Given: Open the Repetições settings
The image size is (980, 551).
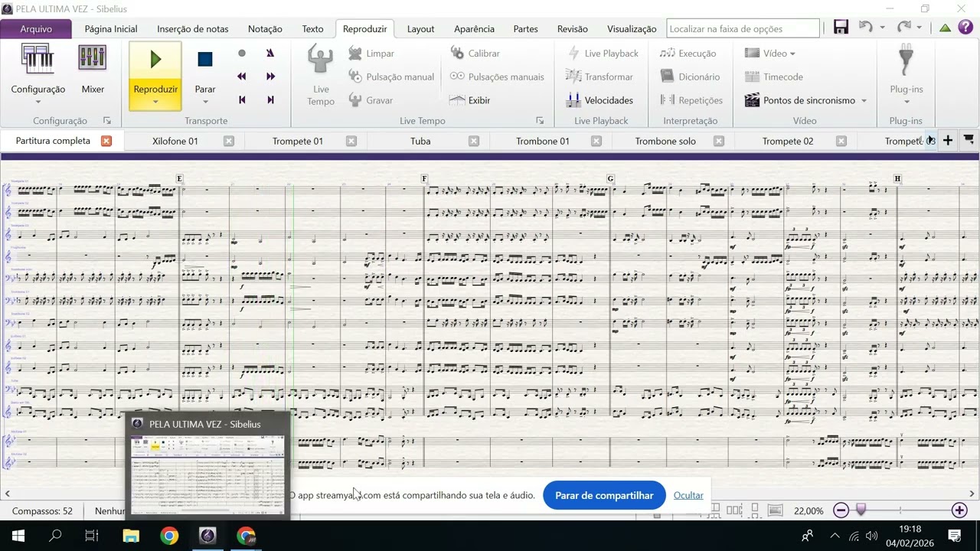Looking at the screenshot, I should pos(691,100).
